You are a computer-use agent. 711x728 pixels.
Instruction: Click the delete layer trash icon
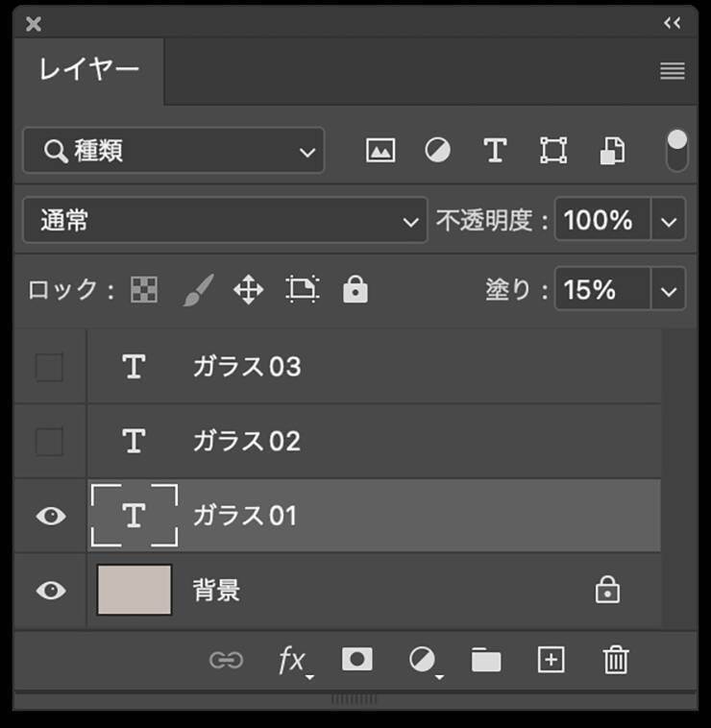(615, 660)
